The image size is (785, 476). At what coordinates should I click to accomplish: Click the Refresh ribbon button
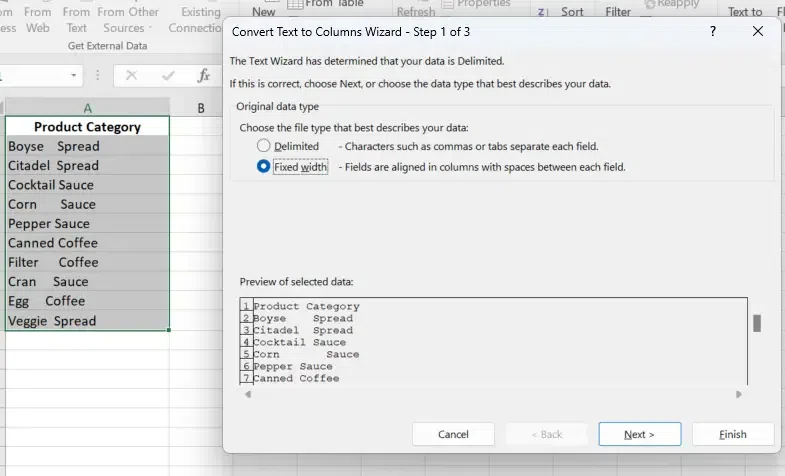pyautogui.click(x=416, y=11)
